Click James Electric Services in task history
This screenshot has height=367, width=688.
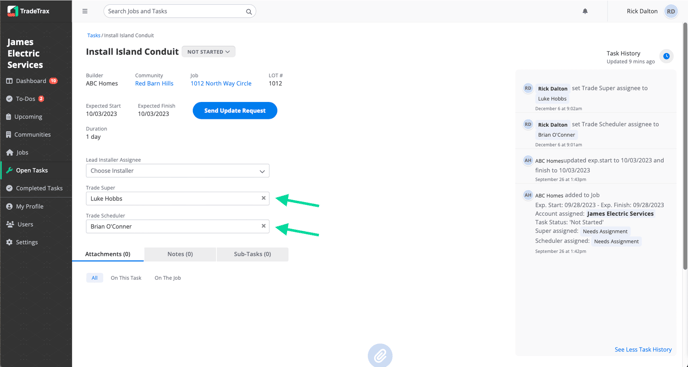click(620, 214)
